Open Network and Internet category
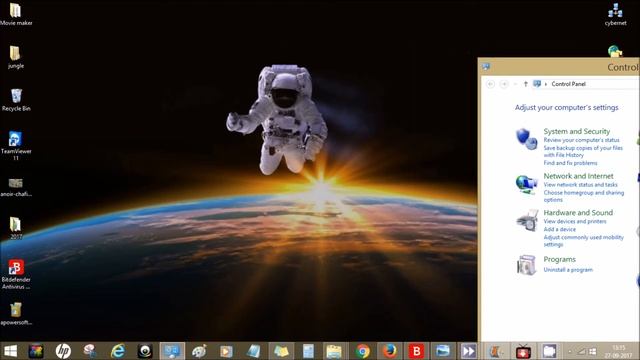 [x=578, y=176]
